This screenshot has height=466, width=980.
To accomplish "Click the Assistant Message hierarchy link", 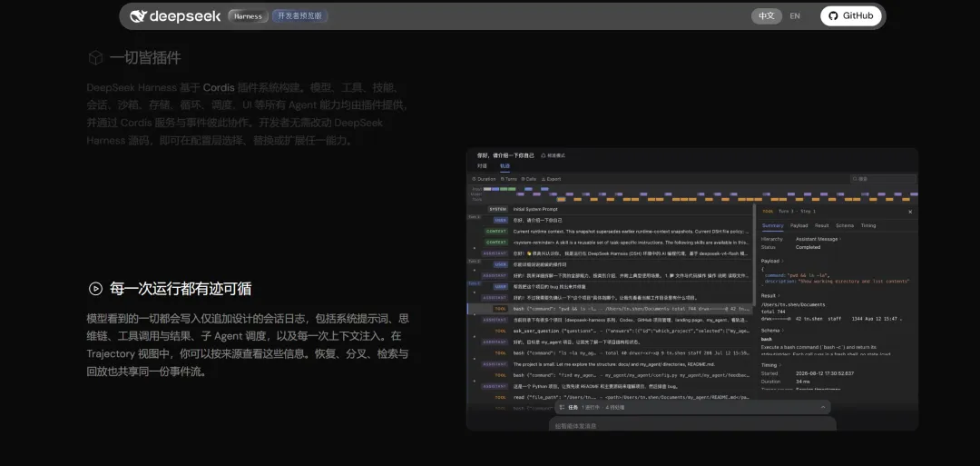I will tap(818, 239).
